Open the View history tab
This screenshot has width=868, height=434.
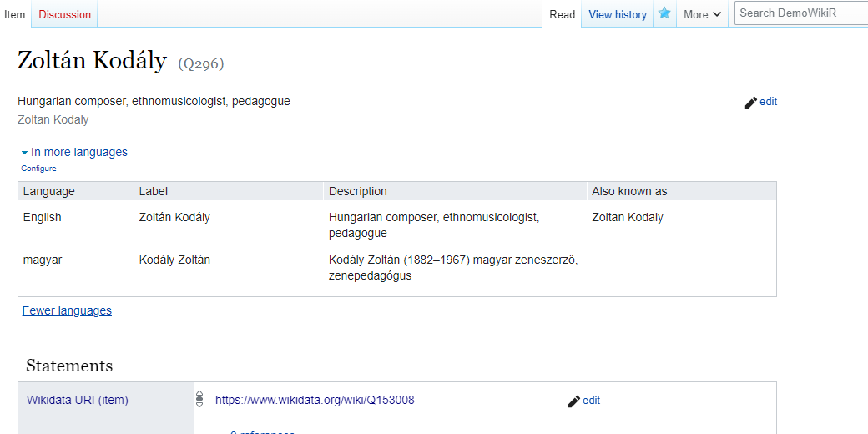[x=617, y=14]
